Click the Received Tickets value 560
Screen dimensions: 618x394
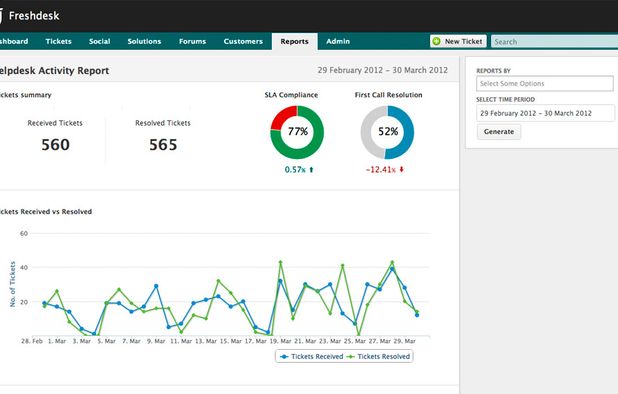(x=56, y=145)
